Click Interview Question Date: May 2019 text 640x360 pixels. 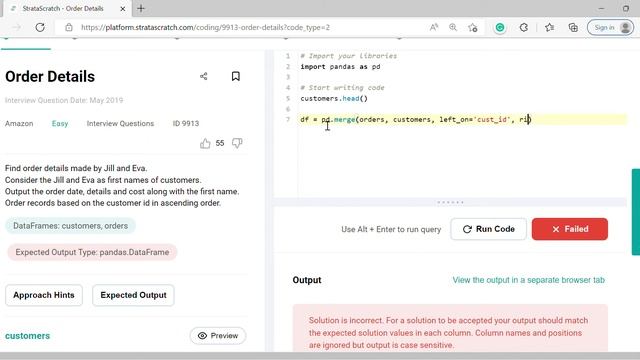(x=64, y=100)
